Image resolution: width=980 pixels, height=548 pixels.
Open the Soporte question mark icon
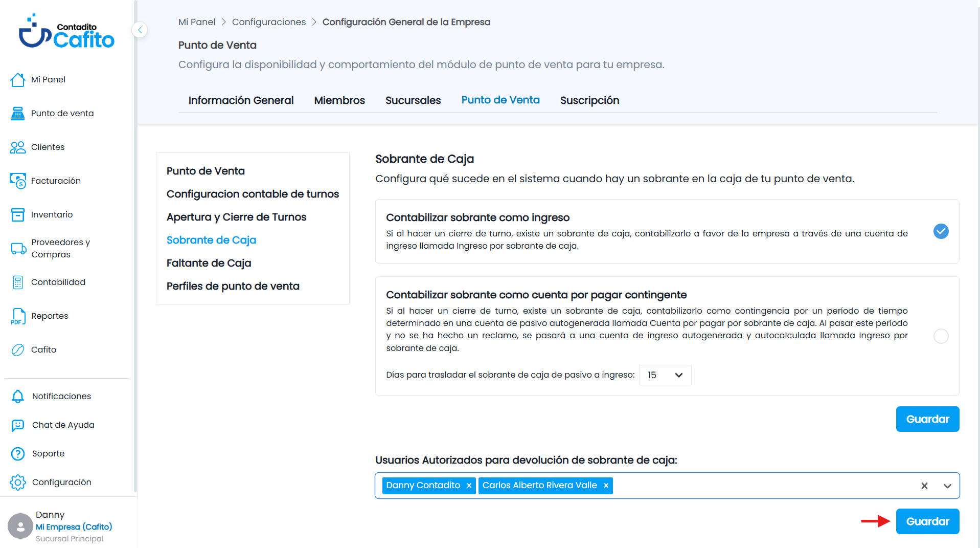(x=18, y=454)
